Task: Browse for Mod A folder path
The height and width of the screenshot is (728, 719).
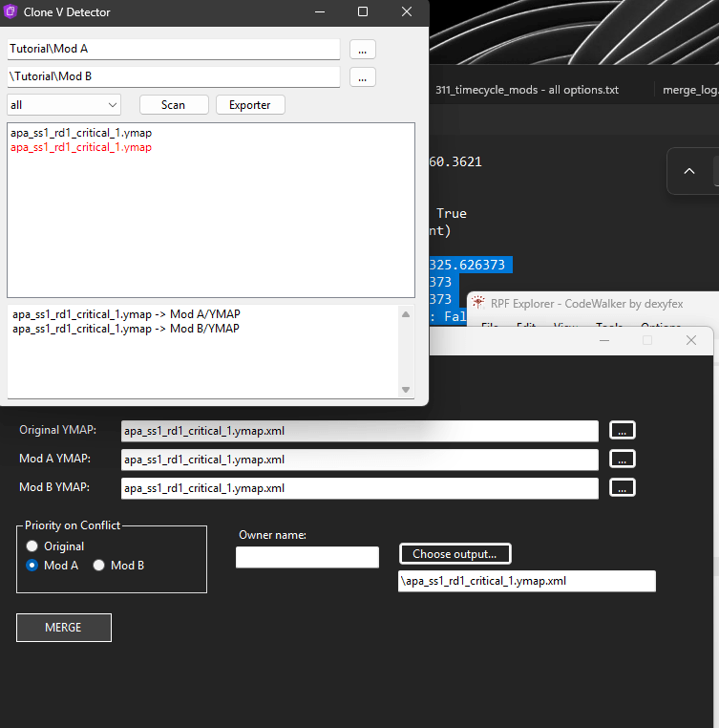Action: (362, 49)
